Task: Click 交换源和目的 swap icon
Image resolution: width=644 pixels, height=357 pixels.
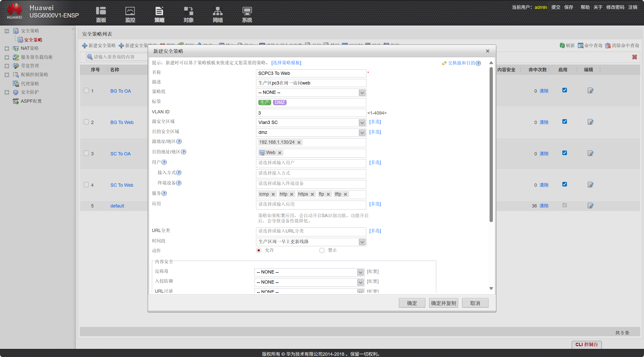Action: point(444,63)
